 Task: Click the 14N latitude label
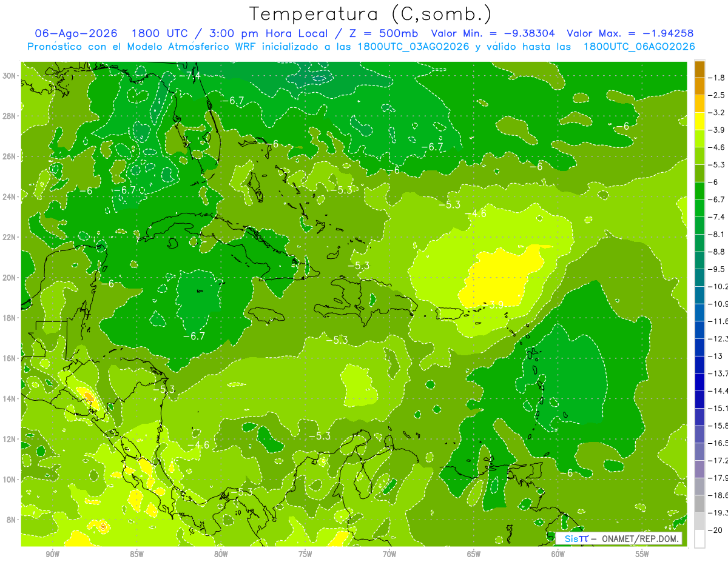(10, 399)
